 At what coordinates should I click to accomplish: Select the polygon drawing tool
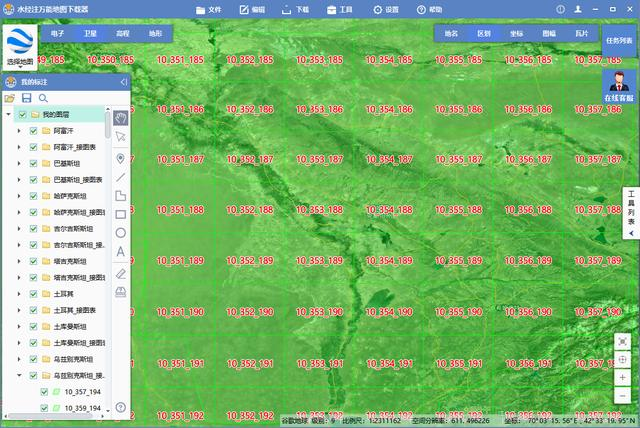point(120,196)
